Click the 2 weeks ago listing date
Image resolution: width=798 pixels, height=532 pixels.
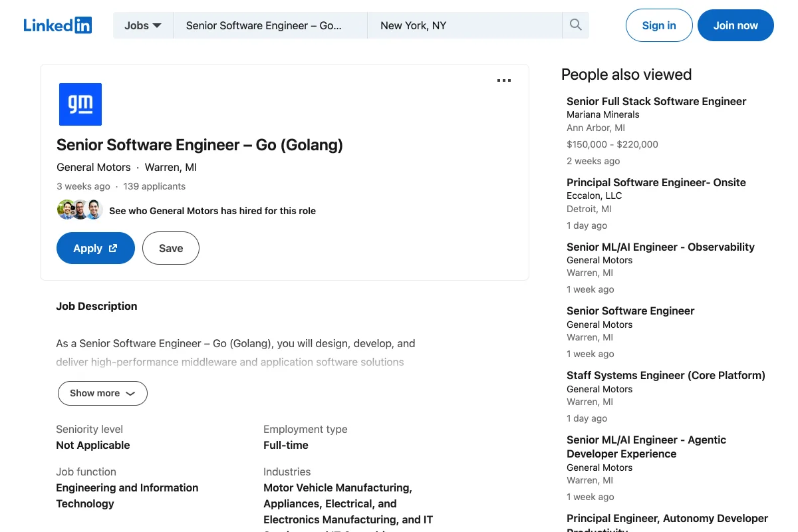(593, 161)
